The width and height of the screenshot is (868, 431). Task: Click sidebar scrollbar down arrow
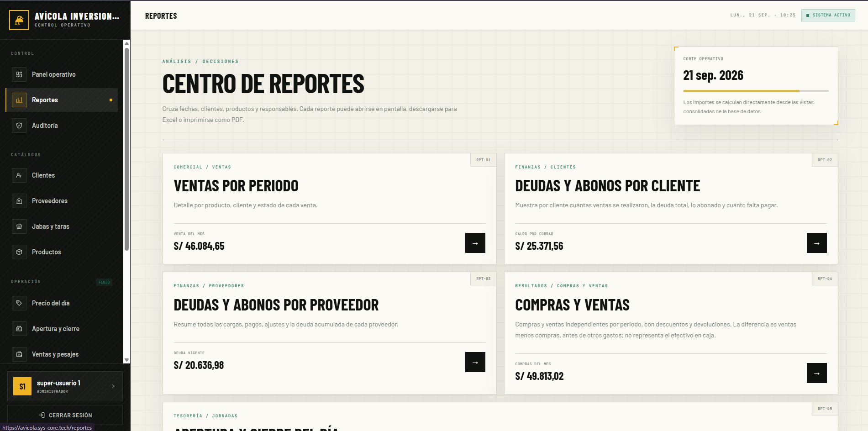pos(127,360)
